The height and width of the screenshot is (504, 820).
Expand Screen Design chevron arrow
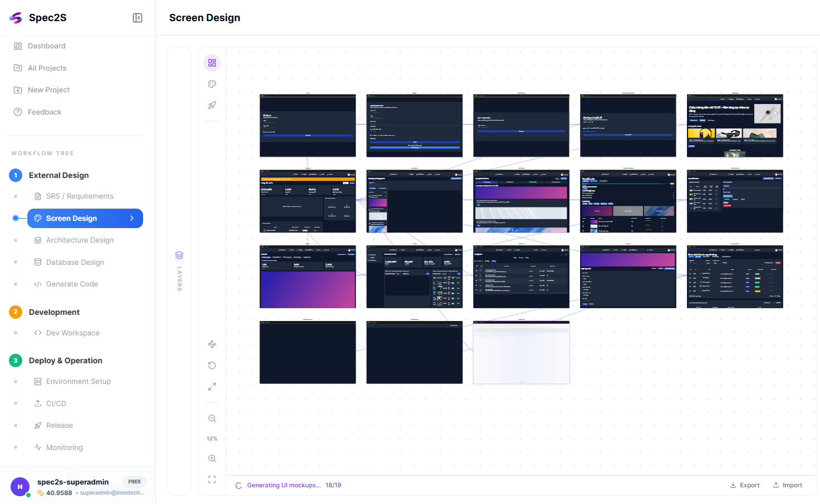132,218
